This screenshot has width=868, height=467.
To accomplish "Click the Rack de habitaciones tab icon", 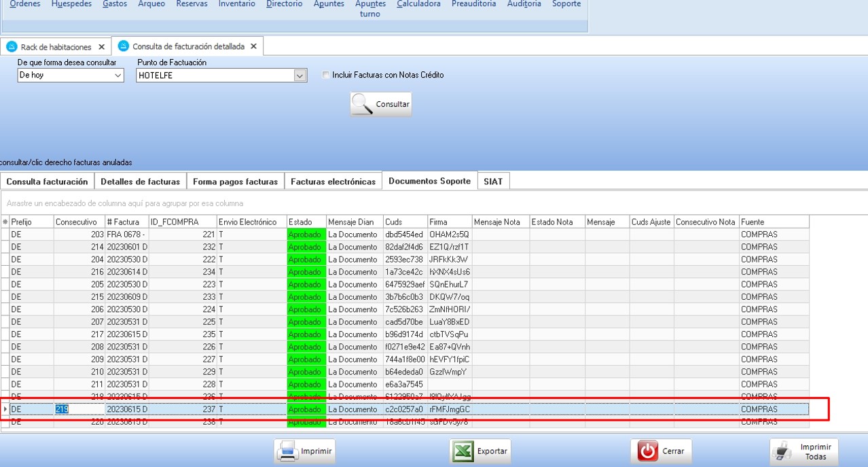I will click(11, 47).
